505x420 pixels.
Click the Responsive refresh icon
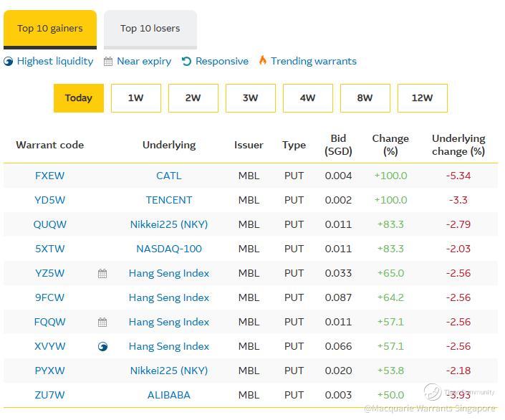pos(187,62)
